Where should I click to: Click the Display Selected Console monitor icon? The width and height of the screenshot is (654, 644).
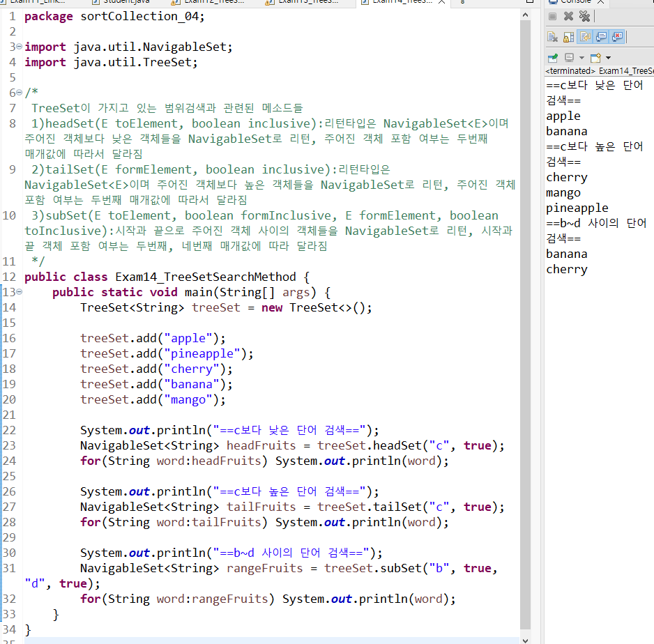point(569,58)
